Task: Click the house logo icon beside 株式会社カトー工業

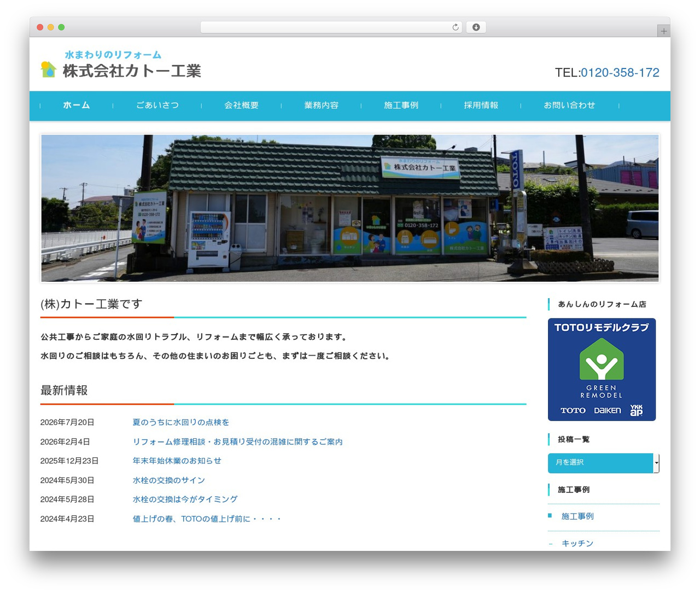Action: [x=49, y=69]
